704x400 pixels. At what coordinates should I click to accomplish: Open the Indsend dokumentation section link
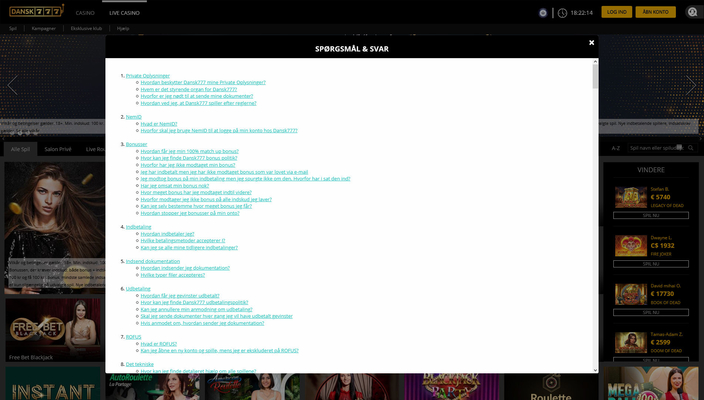tap(153, 261)
